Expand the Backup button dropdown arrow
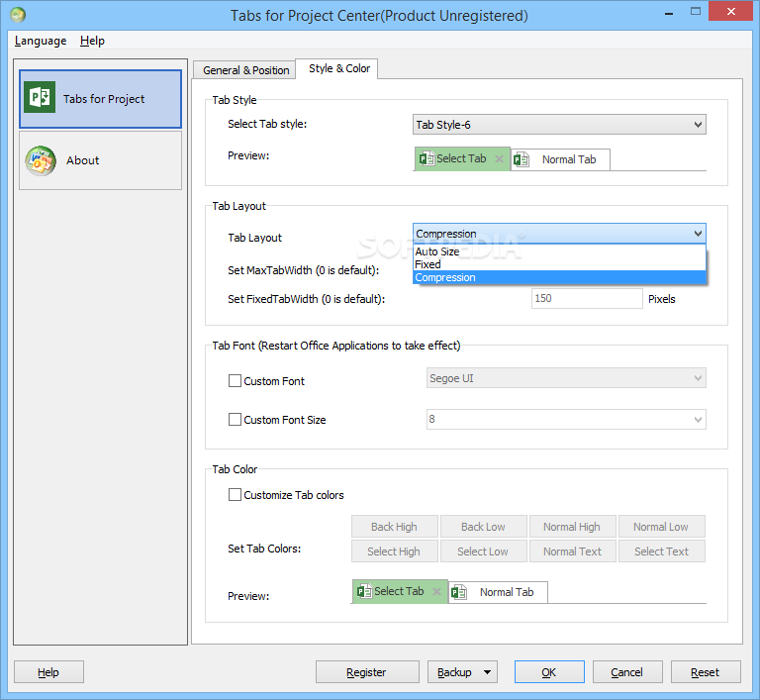Image resolution: width=760 pixels, height=700 pixels. (488, 672)
